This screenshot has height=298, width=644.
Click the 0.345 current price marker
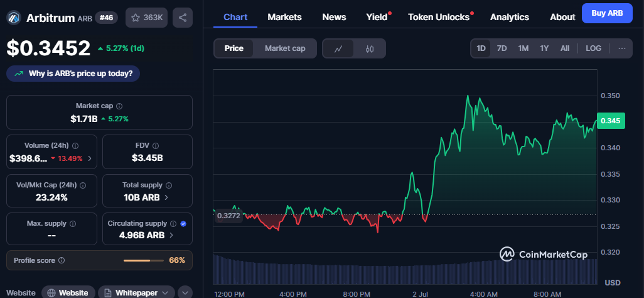pyautogui.click(x=611, y=121)
